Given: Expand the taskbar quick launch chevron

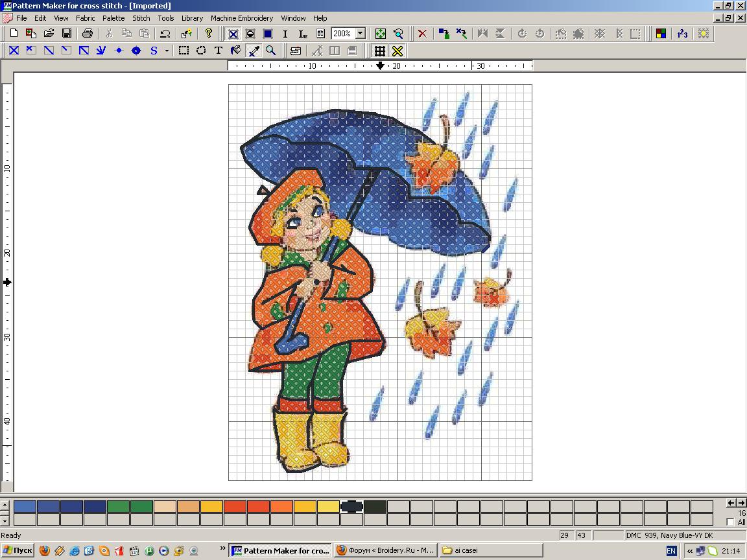Looking at the screenshot, I should [222, 548].
